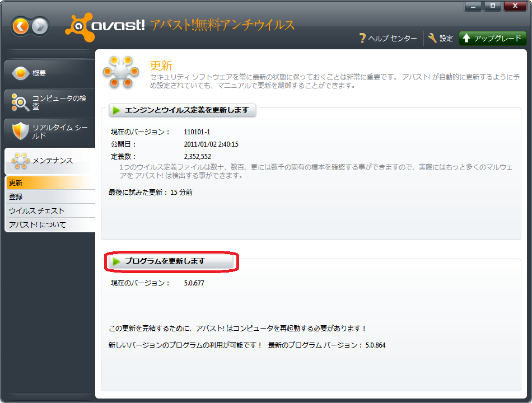Open アバスト! について about page
The width and height of the screenshot is (532, 403).
pyautogui.click(x=50, y=224)
